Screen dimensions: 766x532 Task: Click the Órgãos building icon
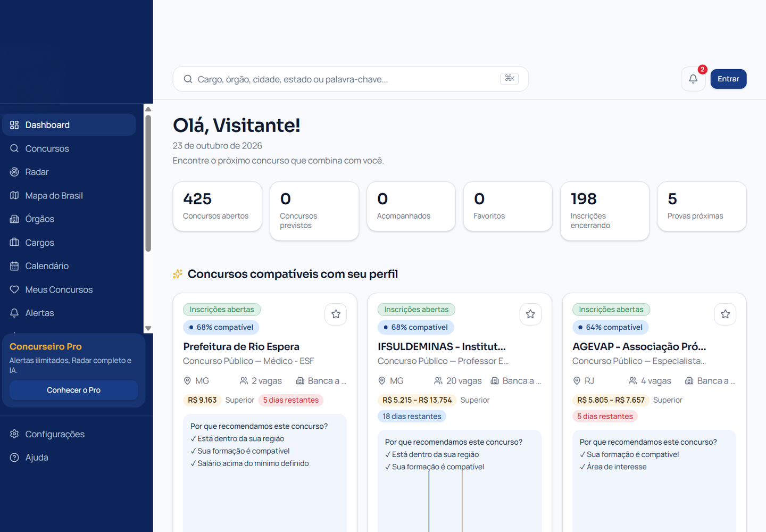click(14, 219)
